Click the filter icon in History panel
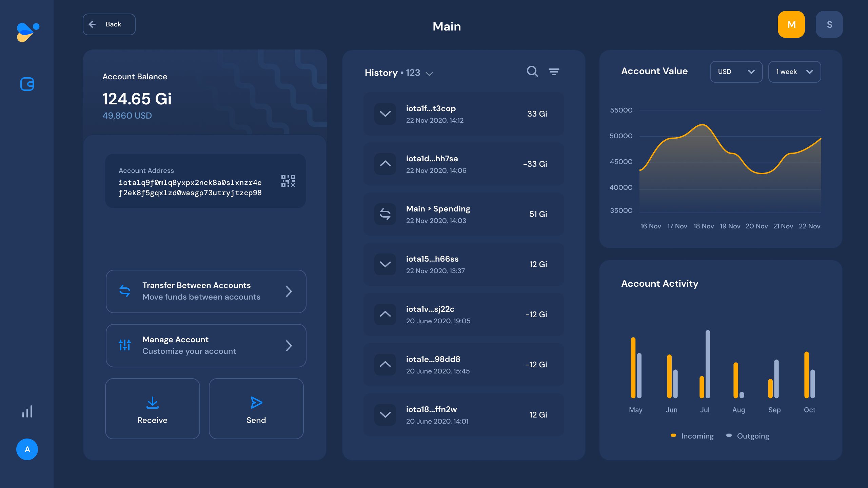Image resolution: width=868 pixels, height=488 pixels. coord(553,72)
